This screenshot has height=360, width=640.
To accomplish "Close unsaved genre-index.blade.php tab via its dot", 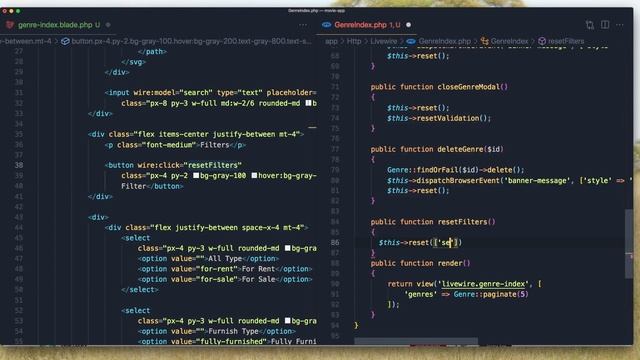I will [x=108, y=25].
